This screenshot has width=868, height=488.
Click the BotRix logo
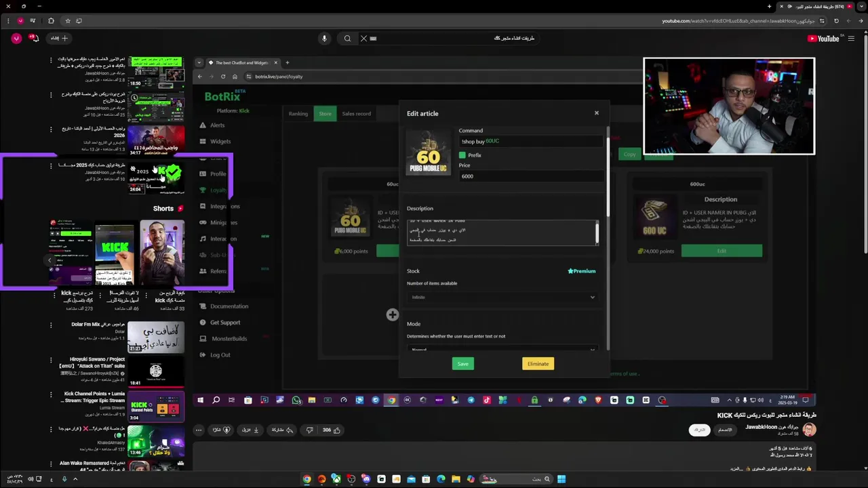click(x=225, y=97)
